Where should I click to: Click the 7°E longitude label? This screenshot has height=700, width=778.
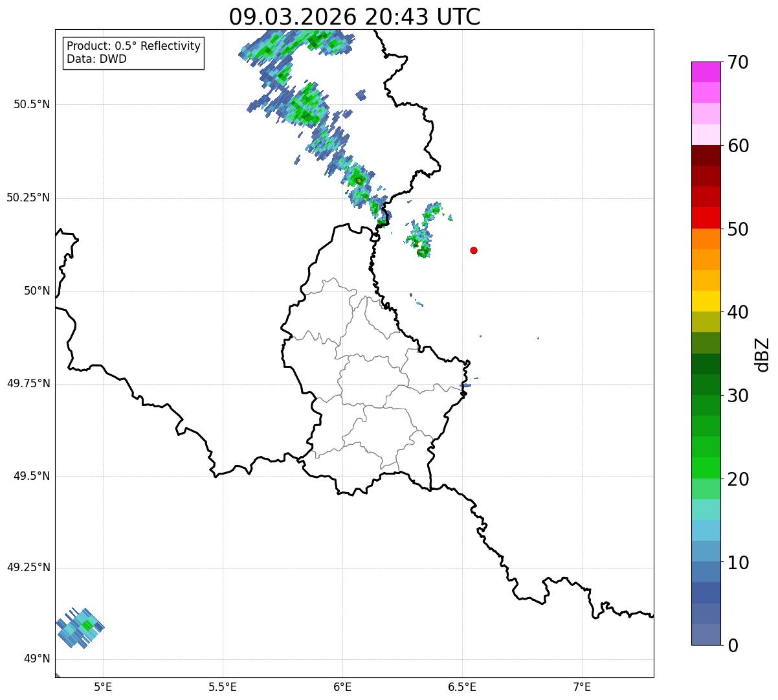coord(582,686)
